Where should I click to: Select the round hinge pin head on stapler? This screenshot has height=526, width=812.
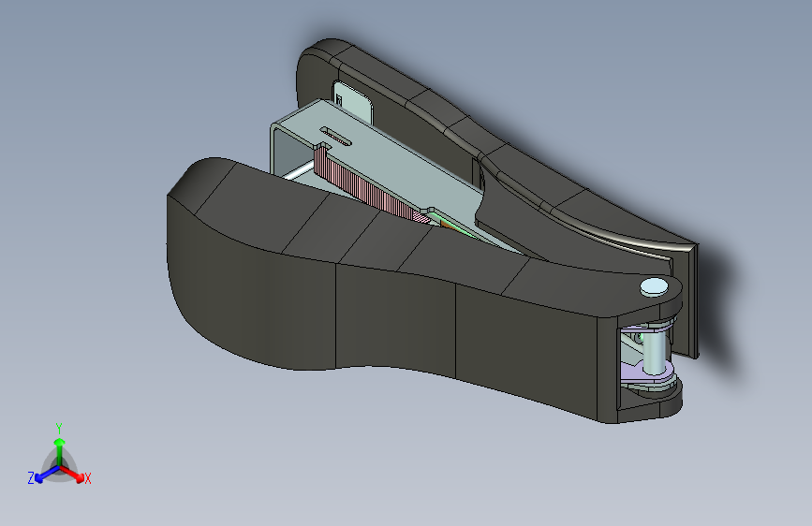(654, 287)
